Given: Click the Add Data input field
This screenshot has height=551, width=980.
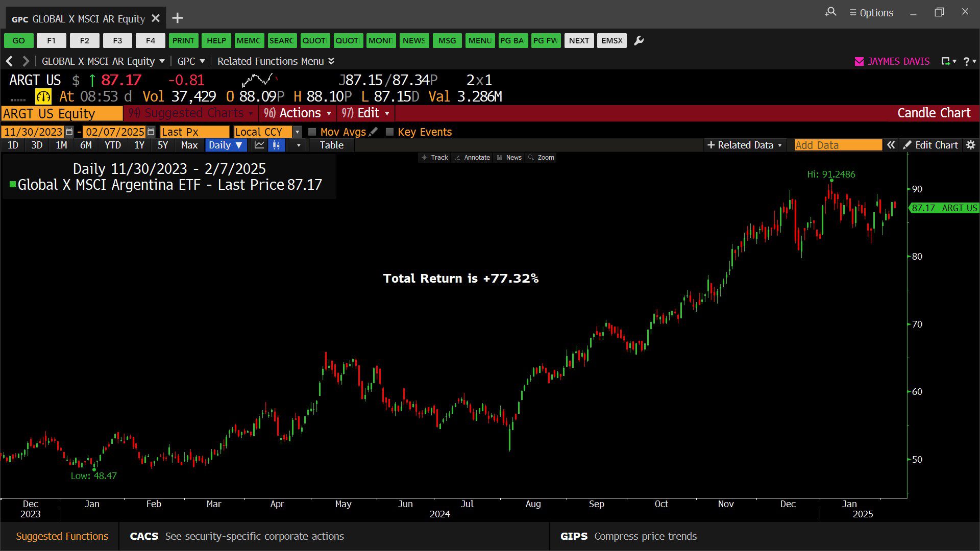Looking at the screenshot, I should point(838,145).
